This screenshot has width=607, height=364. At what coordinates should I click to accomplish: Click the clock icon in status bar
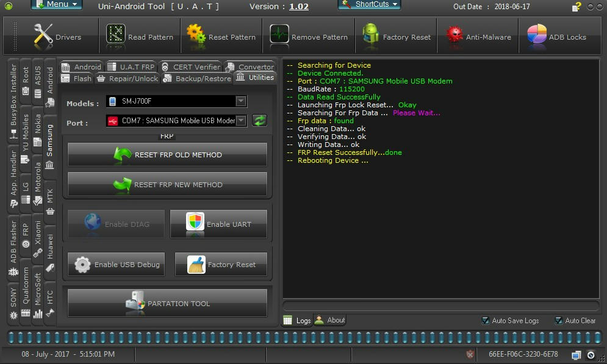pyautogui.click(x=591, y=355)
